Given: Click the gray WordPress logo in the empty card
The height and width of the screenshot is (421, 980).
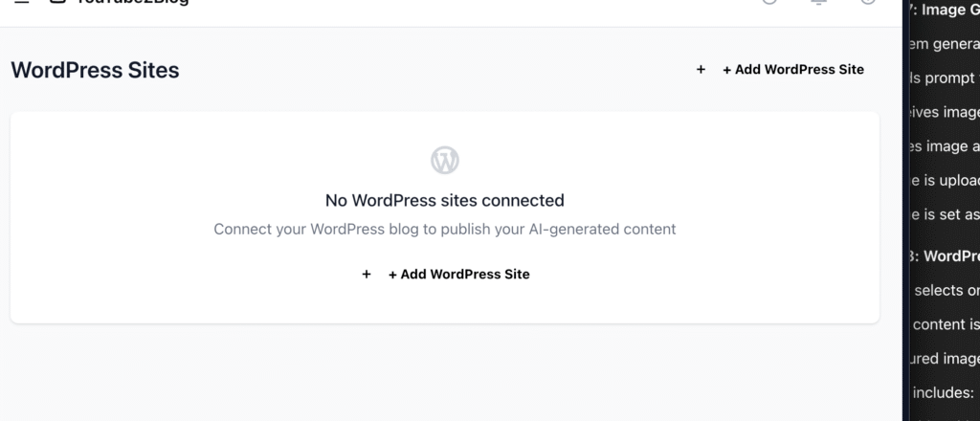Looking at the screenshot, I should 445,161.
